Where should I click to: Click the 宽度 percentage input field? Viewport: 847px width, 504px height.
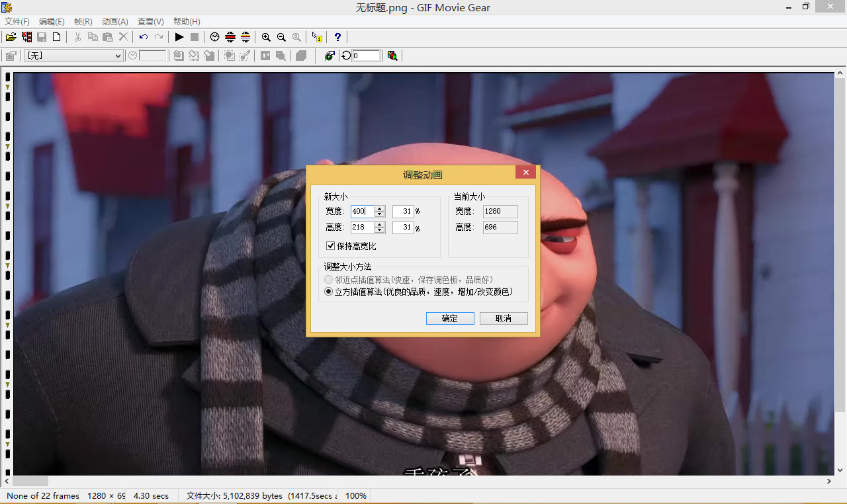point(402,212)
